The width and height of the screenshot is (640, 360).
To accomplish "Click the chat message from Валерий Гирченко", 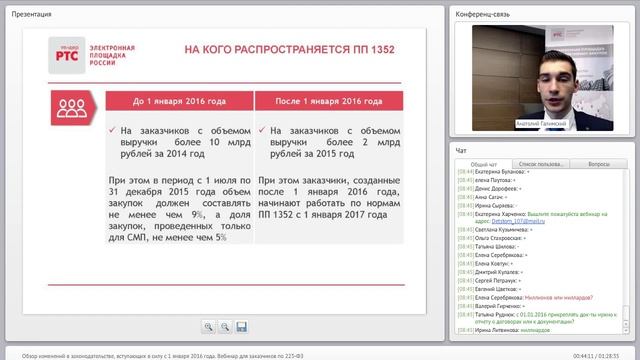I will coord(491,306).
